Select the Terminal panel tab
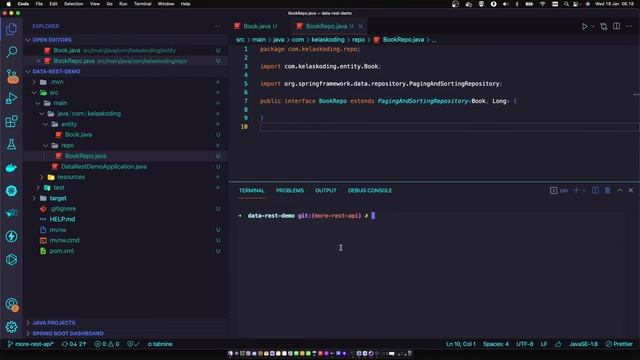Image resolution: width=640 pixels, height=360 pixels. [x=251, y=191]
